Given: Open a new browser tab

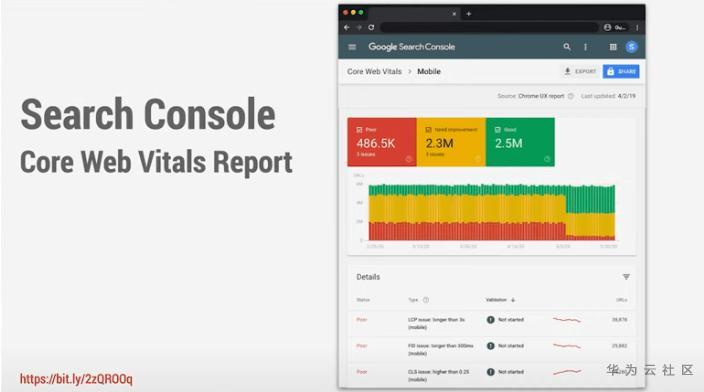Looking at the screenshot, I should click(468, 14).
